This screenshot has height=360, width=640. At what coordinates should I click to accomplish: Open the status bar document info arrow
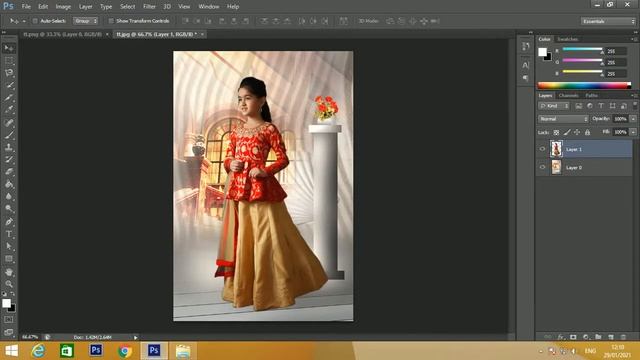coord(136,337)
